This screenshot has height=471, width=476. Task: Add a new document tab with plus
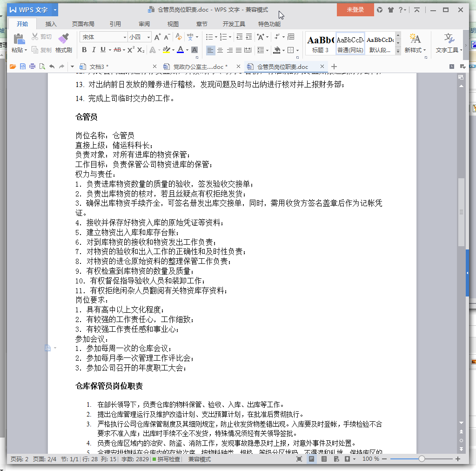pos(334,67)
